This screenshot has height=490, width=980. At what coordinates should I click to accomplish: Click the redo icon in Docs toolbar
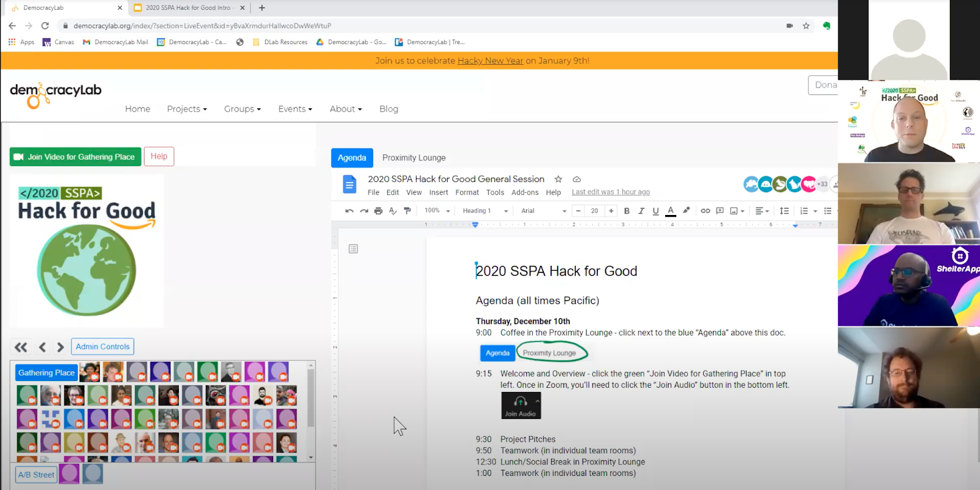pyautogui.click(x=364, y=211)
